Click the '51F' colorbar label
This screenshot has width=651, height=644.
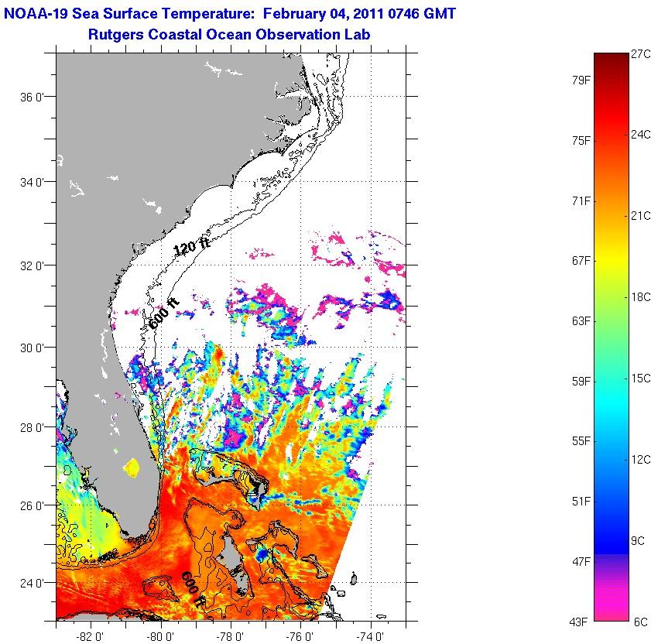(581, 502)
